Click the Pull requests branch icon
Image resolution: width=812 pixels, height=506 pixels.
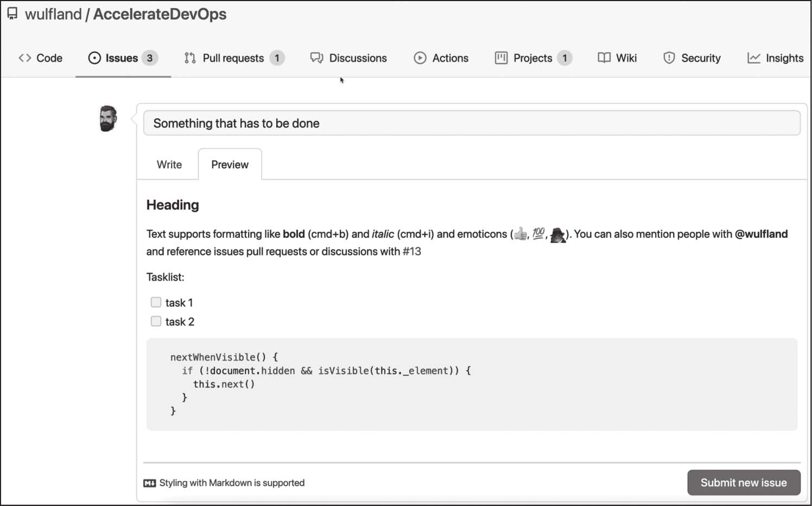190,58
